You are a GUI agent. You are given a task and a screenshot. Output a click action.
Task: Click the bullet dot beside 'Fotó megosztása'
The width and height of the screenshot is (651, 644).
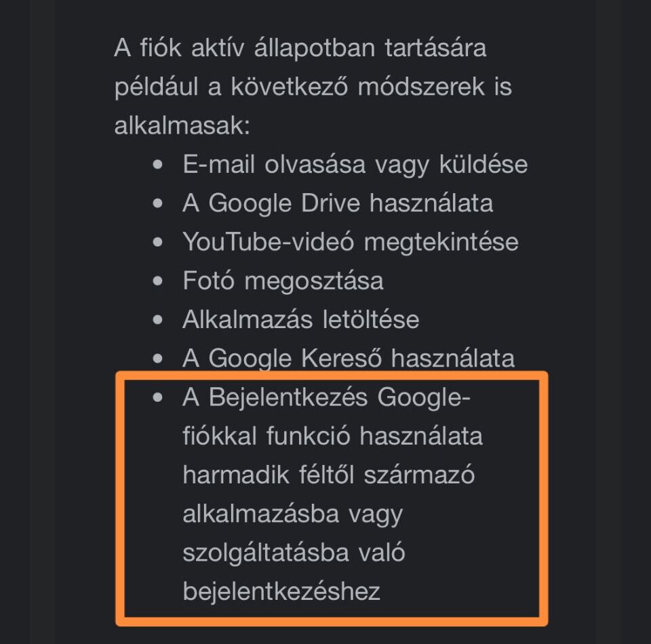158,281
